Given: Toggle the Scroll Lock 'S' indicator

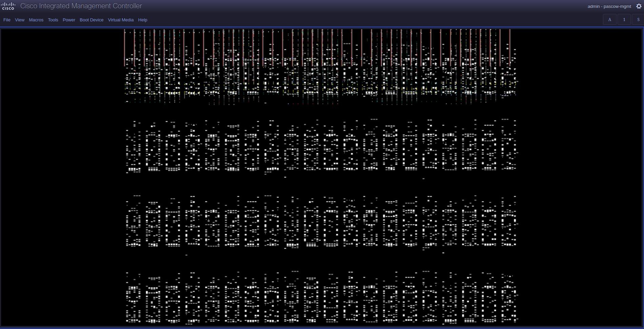Looking at the screenshot, I should pyautogui.click(x=638, y=20).
